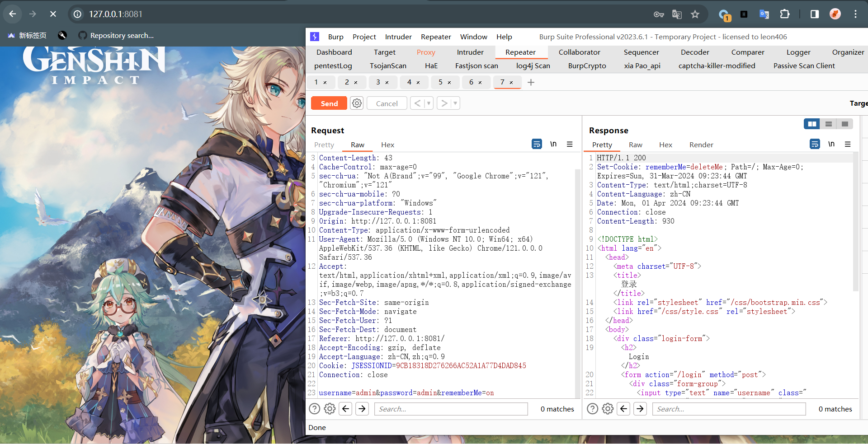Screen dimensions: 868x444
Task: Go back in Chrome browser
Action: [x=13, y=14]
